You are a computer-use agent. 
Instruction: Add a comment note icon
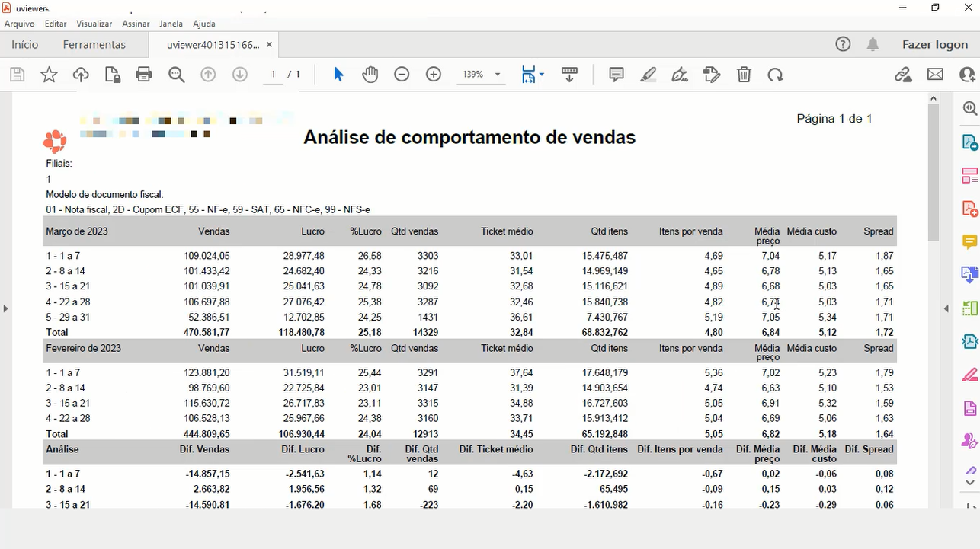[617, 75]
